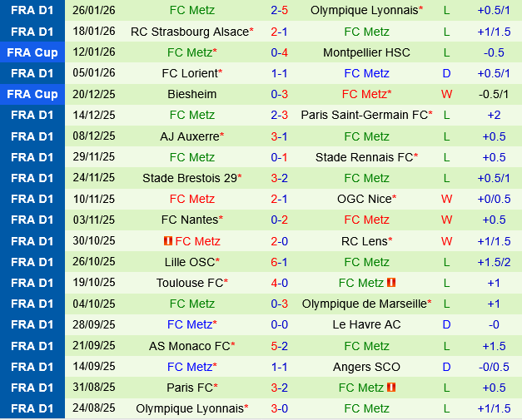Open the Biesheim team page
Screen dimensions: 522x420
click(x=191, y=94)
